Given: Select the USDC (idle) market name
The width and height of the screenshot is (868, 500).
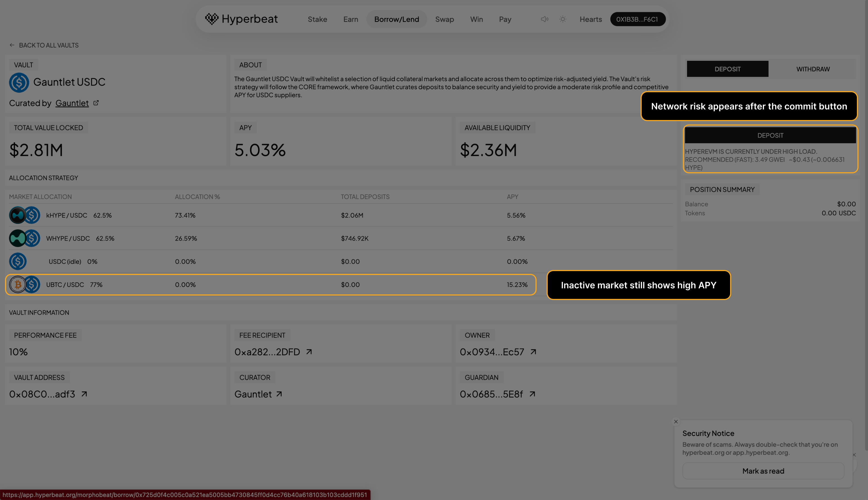Looking at the screenshot, I should (65, 261).
